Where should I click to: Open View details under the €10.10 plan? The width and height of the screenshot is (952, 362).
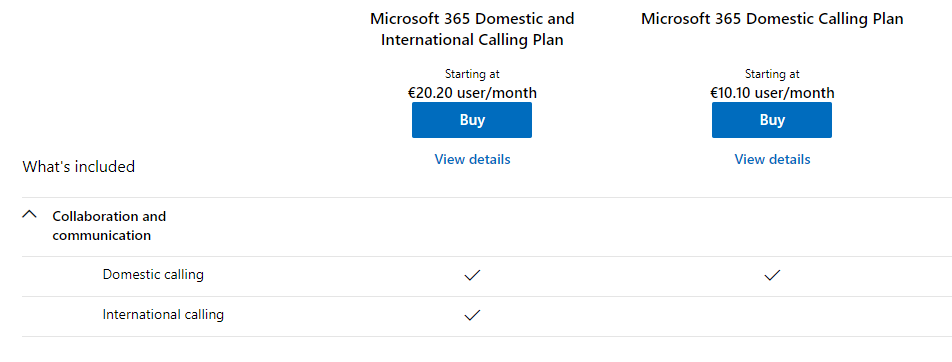click(772, 159)
